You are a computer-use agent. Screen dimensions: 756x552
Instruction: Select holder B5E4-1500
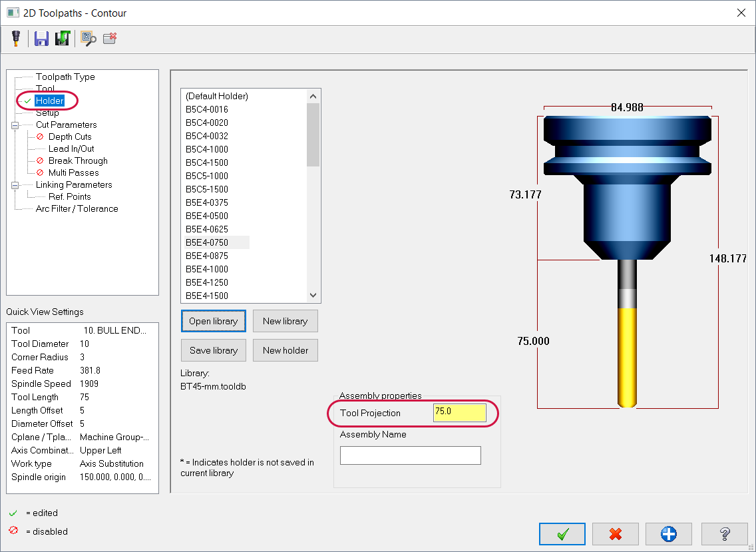tap(207, 296)
